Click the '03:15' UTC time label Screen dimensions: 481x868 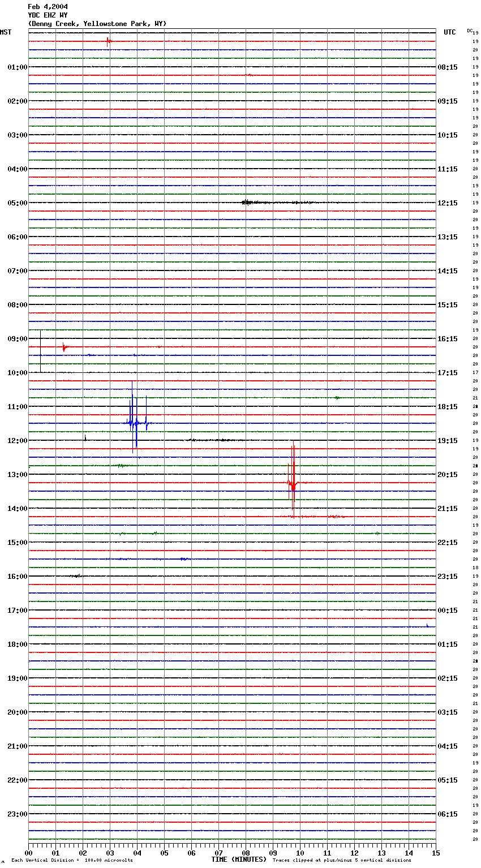click(448, 712)
